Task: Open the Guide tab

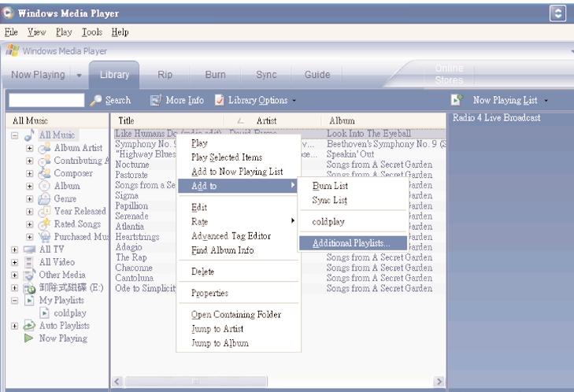Action: (x=317, y=75)
